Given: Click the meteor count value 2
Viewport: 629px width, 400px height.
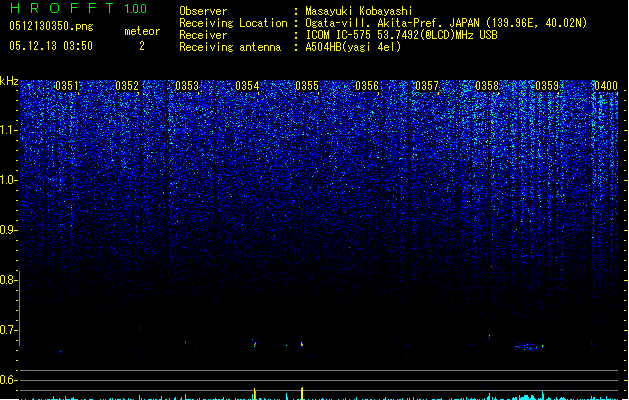Looking at the screenshot, I should point(142,46).
